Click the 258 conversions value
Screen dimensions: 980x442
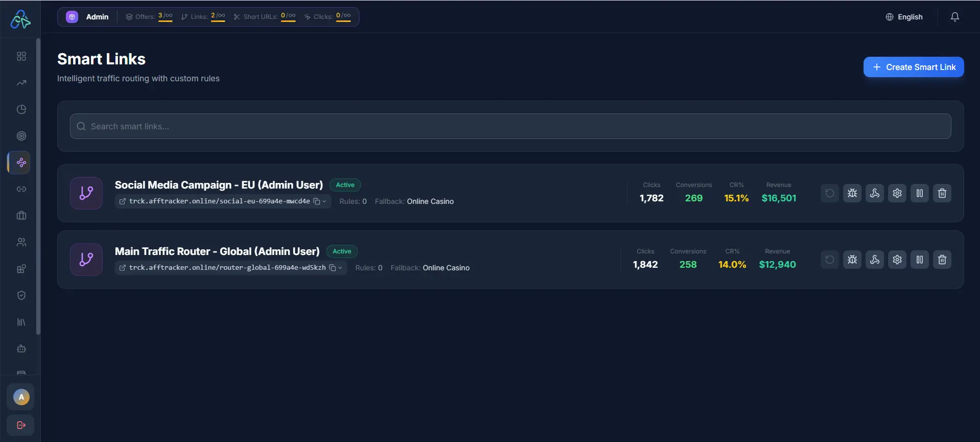[688, 265]
